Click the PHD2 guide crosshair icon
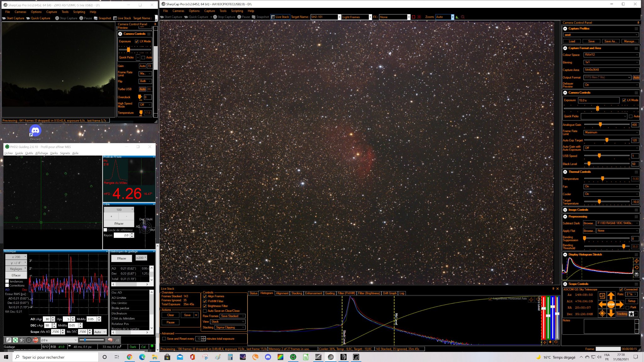This screenshot has width=644, height=362. (x=29, y=340)
